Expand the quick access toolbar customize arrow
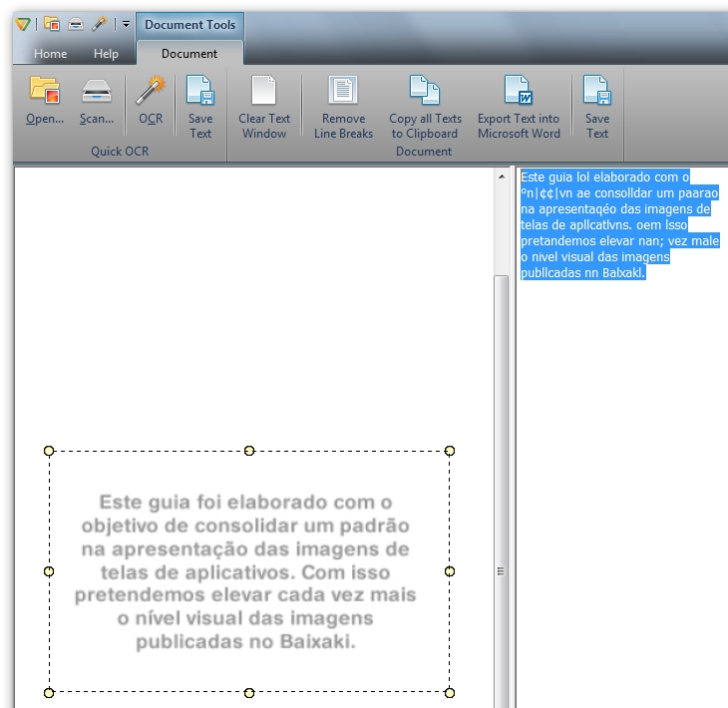 [126, 24]
